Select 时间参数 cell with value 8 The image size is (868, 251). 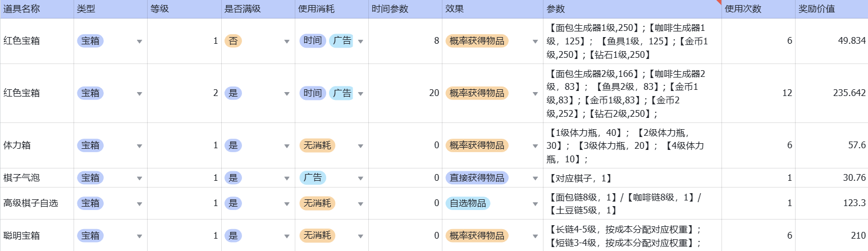point(405,41)
